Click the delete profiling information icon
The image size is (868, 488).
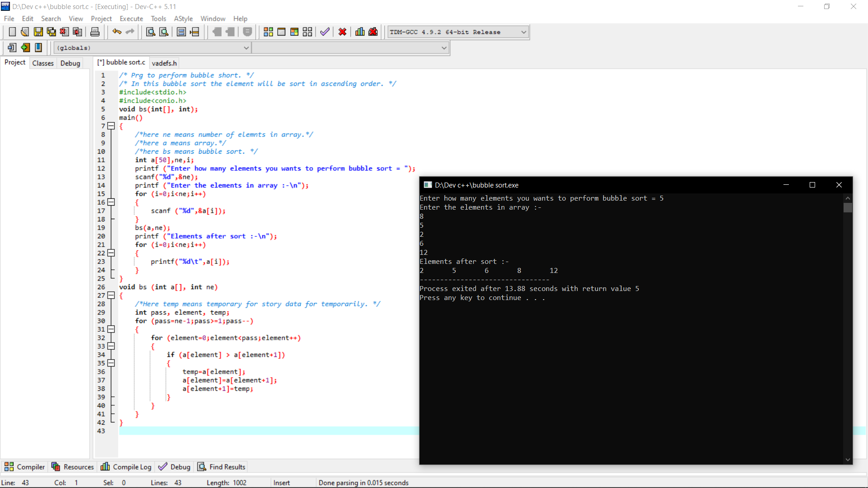tap(373, 32)
